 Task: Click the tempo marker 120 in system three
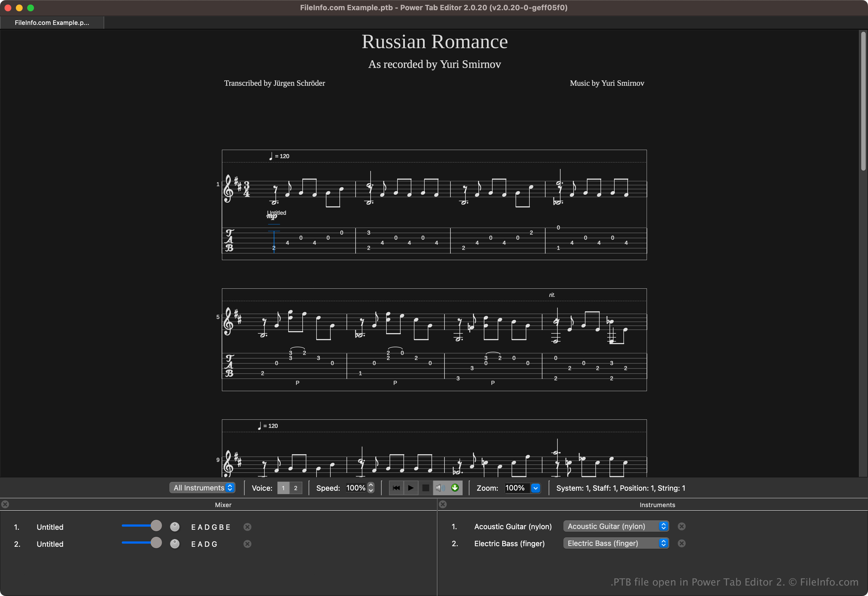tap(268, 426)
